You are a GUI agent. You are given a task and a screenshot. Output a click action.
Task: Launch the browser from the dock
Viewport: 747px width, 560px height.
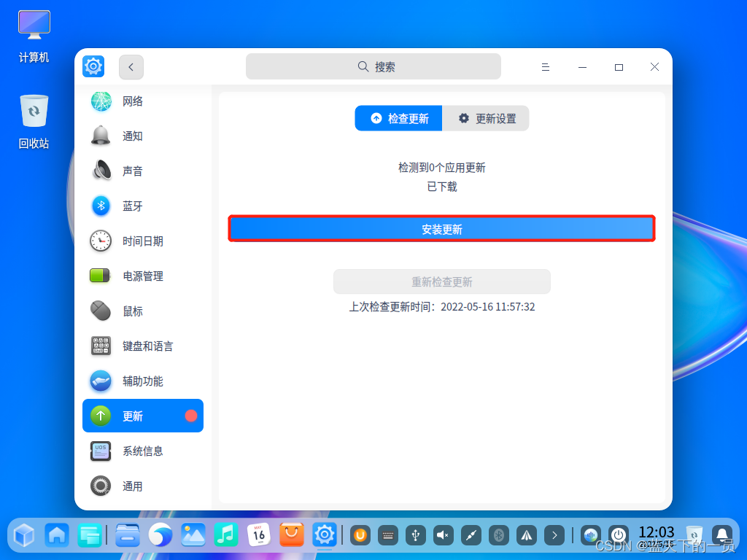pos(160,535)
